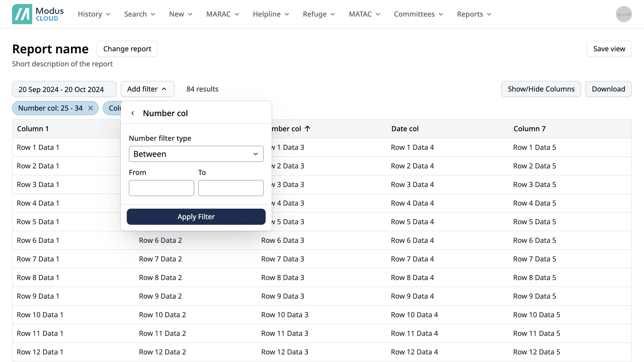Click the user avatar in top right

[x=623, y=14]
